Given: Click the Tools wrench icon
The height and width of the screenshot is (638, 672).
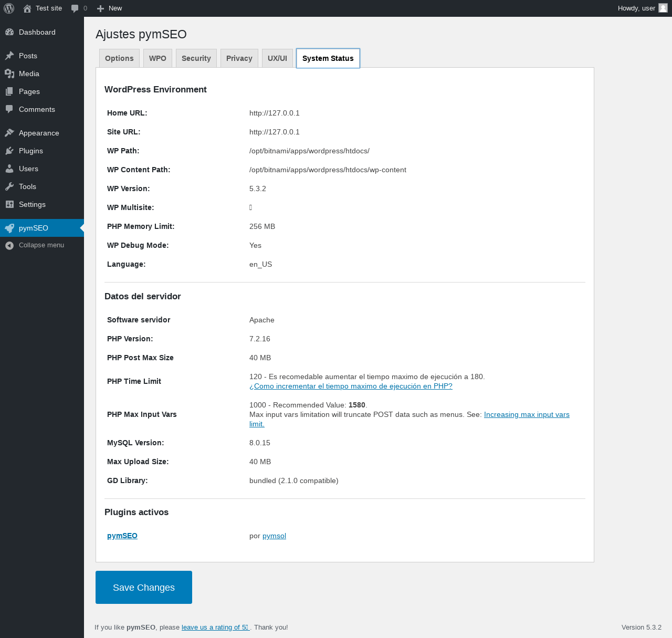Looking at the screenshot, I should (x=9, y=186).
